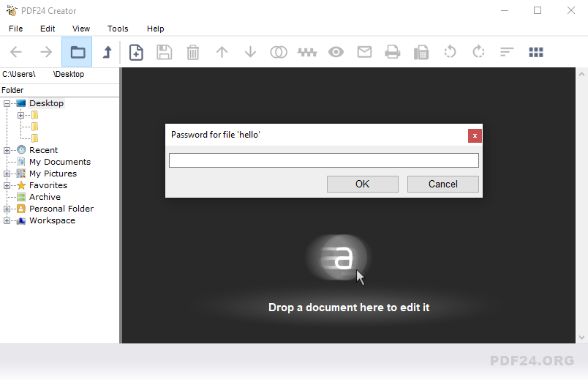Delete via the trash can icon
The image size is (588, 380).
click(x=193, y=52)
